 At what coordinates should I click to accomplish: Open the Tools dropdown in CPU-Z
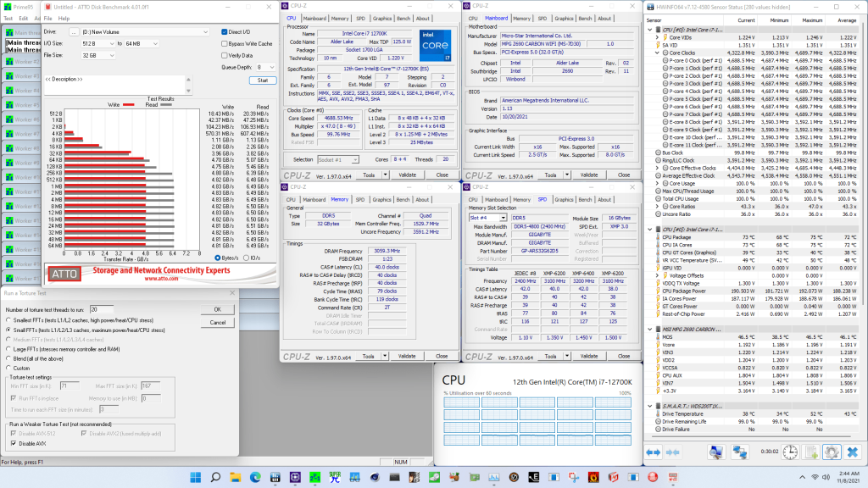385,175
